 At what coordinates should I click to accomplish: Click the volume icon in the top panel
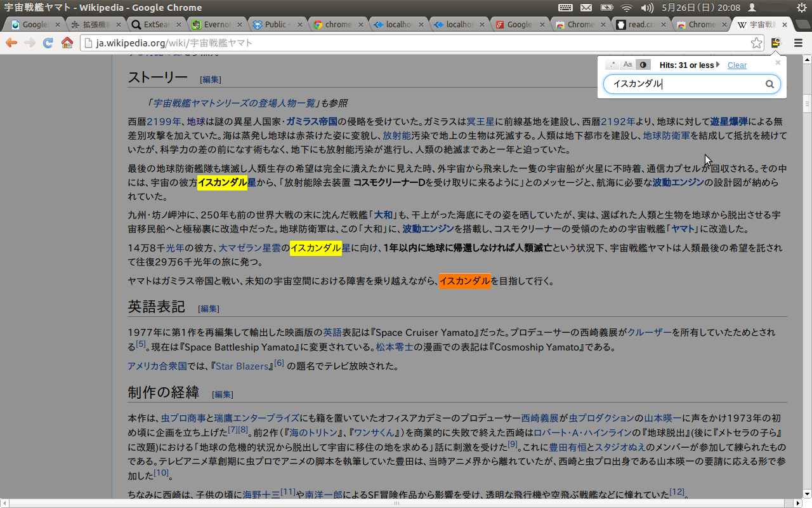point(646,8)
